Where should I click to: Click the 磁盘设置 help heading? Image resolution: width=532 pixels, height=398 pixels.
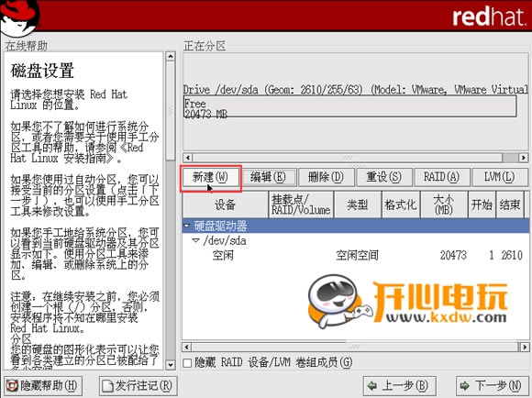pyautogui.click(x=42, y=71)
